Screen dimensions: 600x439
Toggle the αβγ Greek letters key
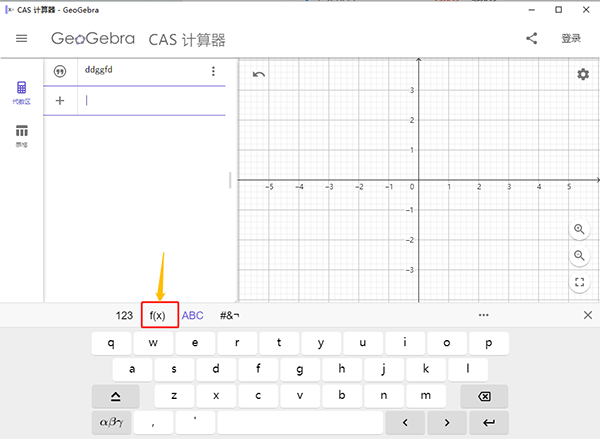(111, 423)
